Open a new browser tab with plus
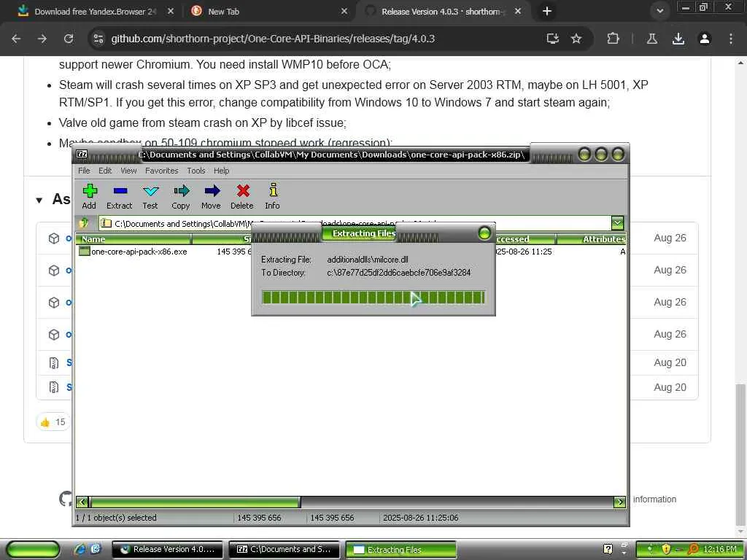 (x=547, y=11)
